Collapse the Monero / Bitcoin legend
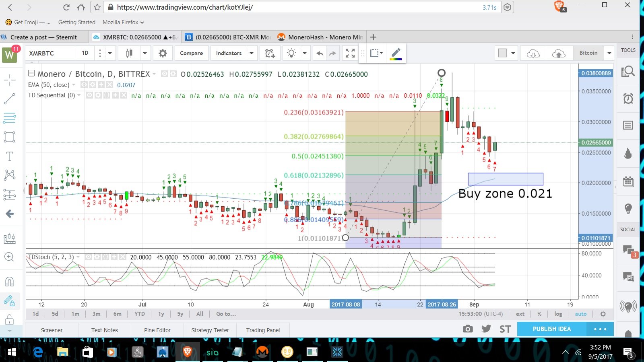644x362 pixels. coord(31,74)
